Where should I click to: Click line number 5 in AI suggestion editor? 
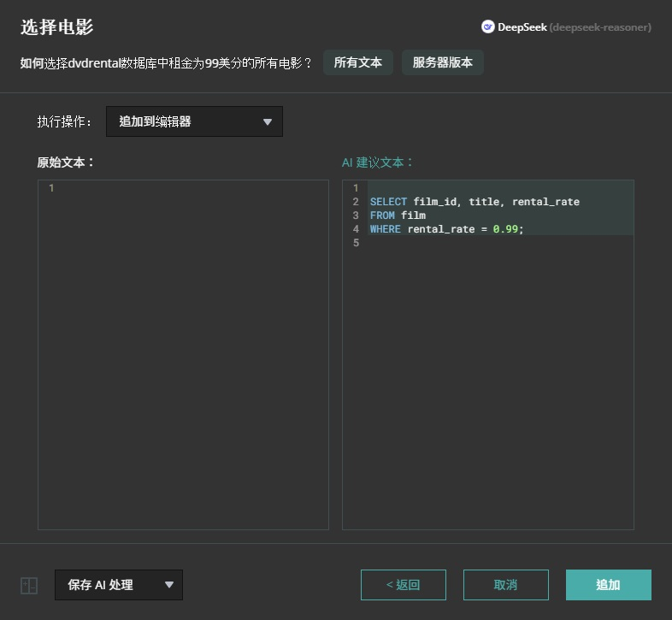(x=355, y=243)
